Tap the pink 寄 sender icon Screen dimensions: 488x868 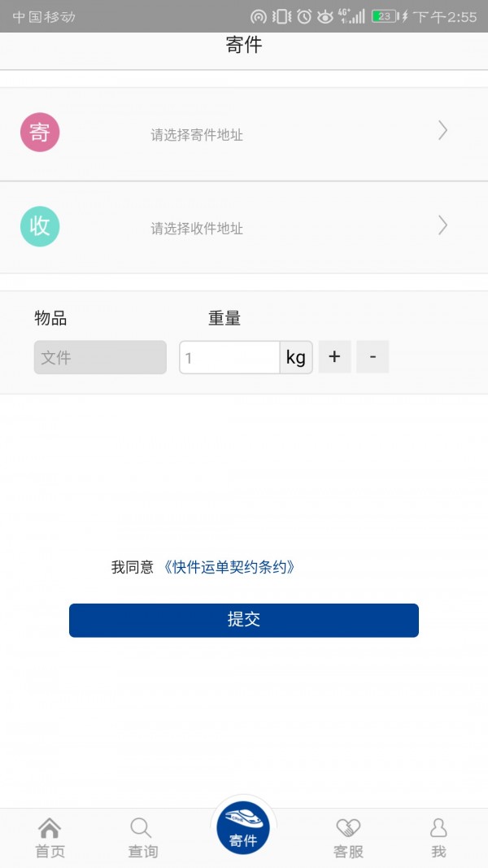click(x=38, y=131)
